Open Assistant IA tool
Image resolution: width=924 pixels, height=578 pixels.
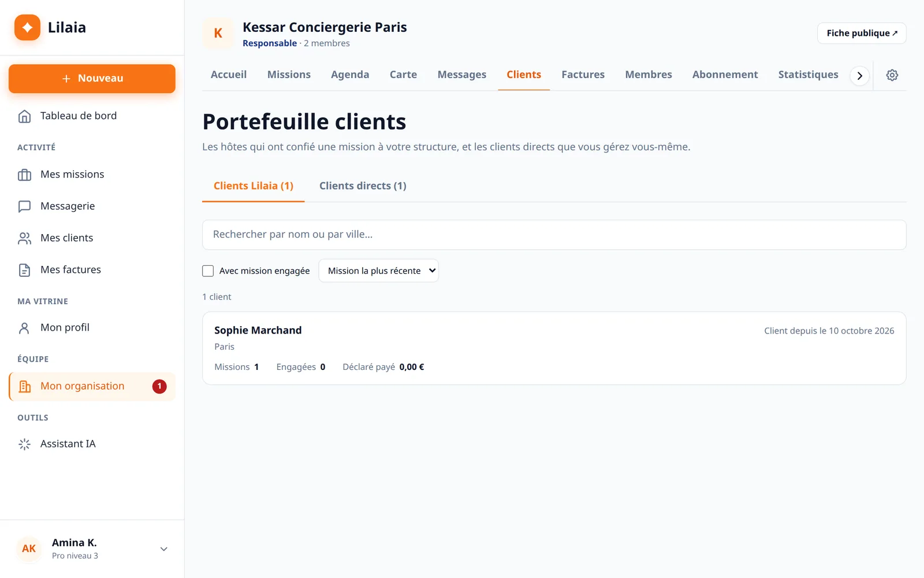[92, 444]
